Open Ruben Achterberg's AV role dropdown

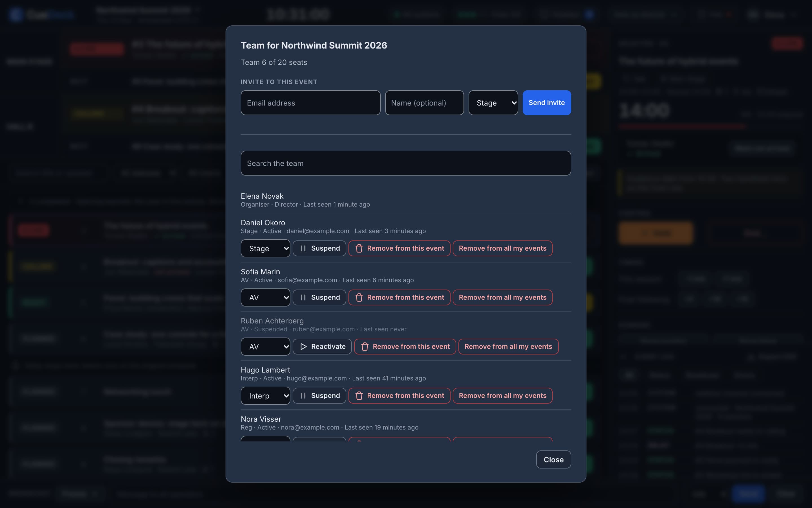[x=265, y=346]
